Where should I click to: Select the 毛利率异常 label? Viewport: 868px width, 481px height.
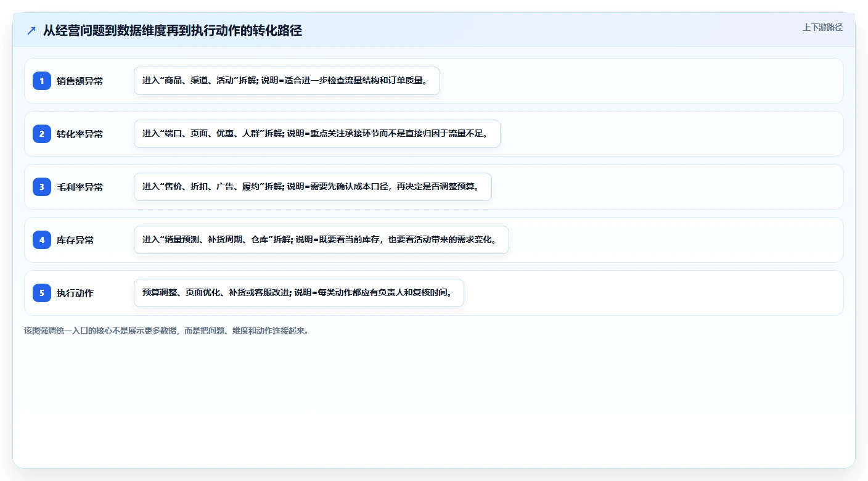coord(80,187)
